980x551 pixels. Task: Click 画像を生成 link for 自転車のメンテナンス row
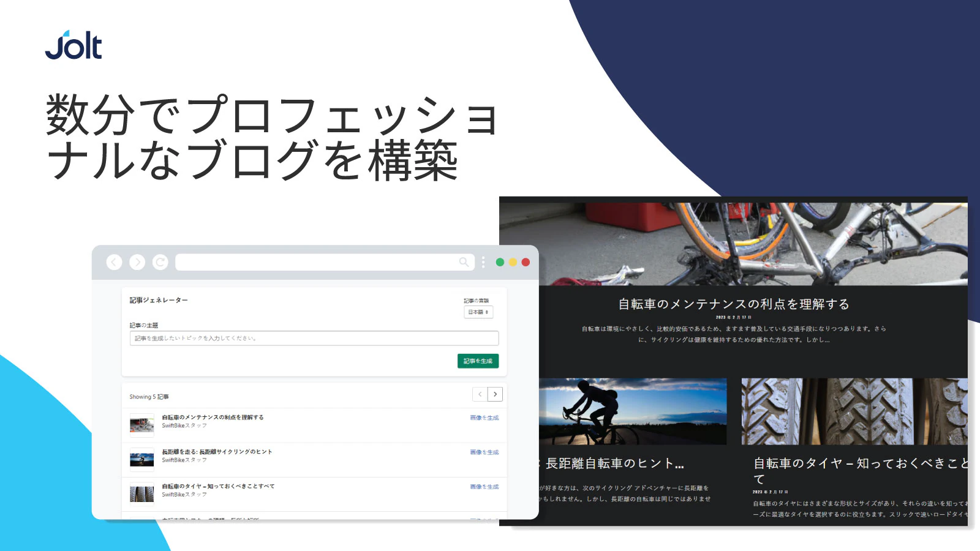(x=484, y=418)
